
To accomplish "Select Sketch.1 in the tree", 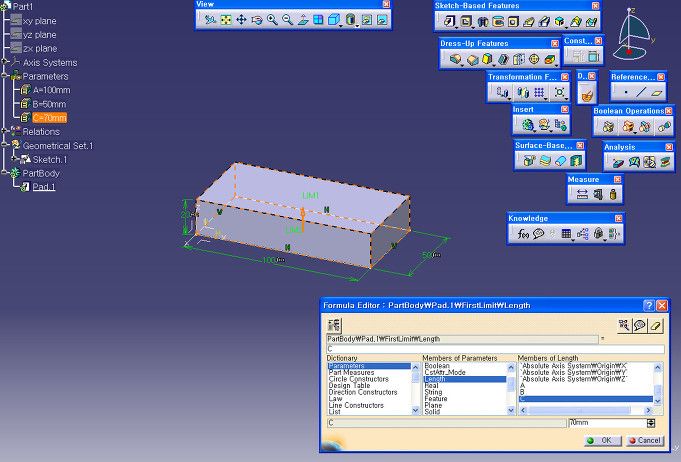I will coord(50,160).
